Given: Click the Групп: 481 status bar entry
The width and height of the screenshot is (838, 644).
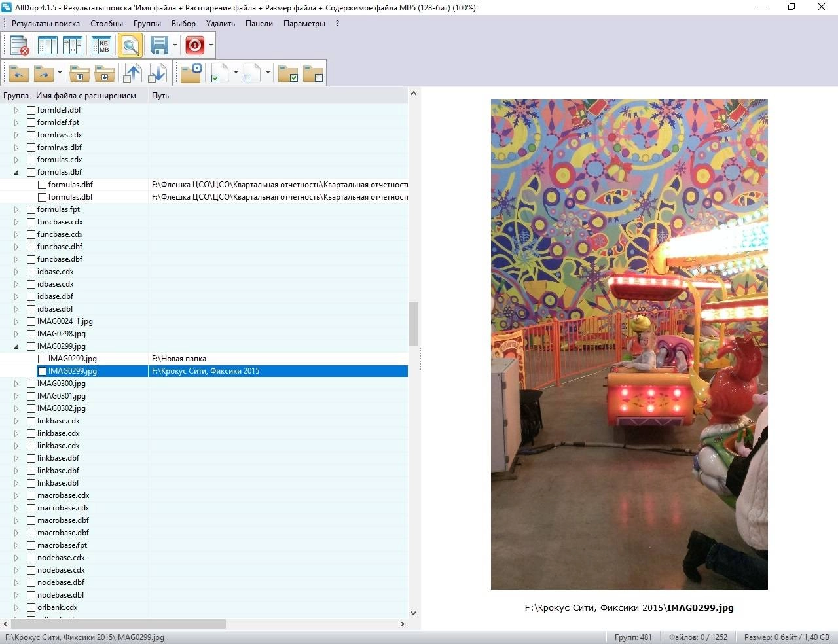Looking at the screenshot, I should click(633, 637).
